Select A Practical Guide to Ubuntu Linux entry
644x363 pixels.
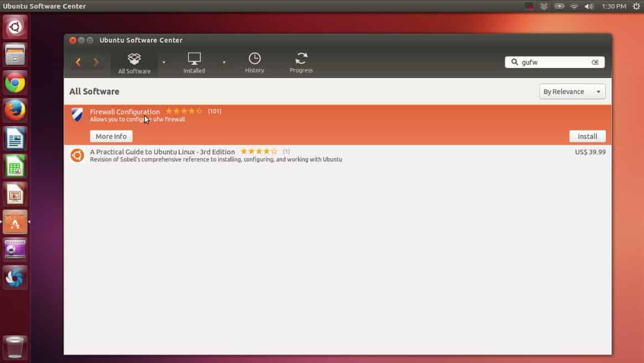point(338,155)
